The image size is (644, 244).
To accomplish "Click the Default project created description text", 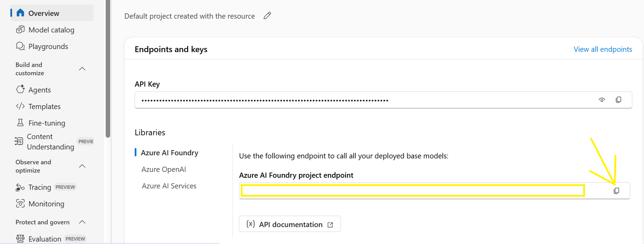I will (x=190, y=16).
